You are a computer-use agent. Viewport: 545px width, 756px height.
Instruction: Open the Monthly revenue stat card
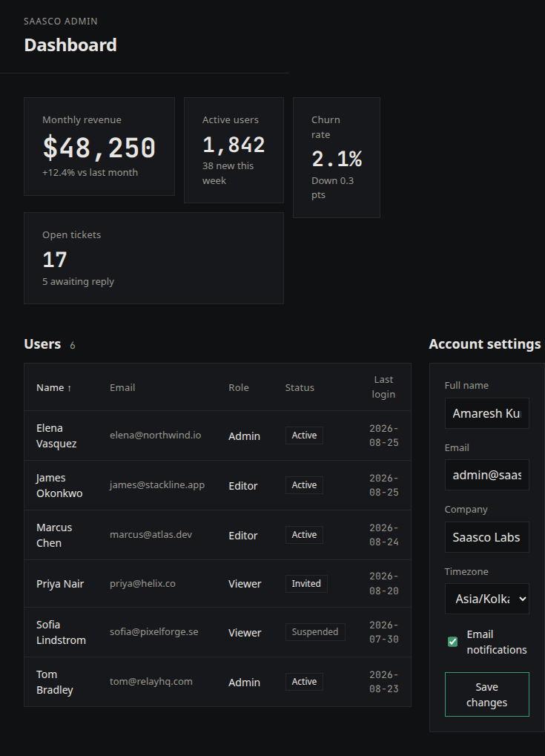pyautogui.click(x=99, y=147)
